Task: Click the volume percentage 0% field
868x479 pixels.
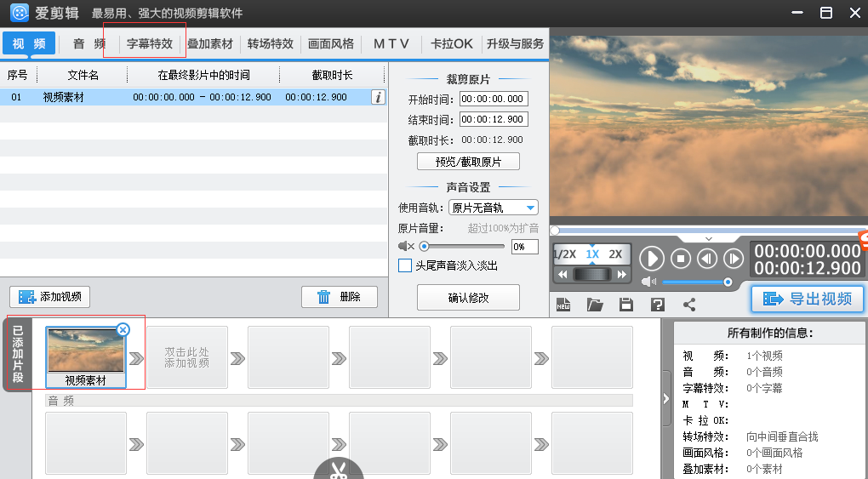Action: point(524,247)
